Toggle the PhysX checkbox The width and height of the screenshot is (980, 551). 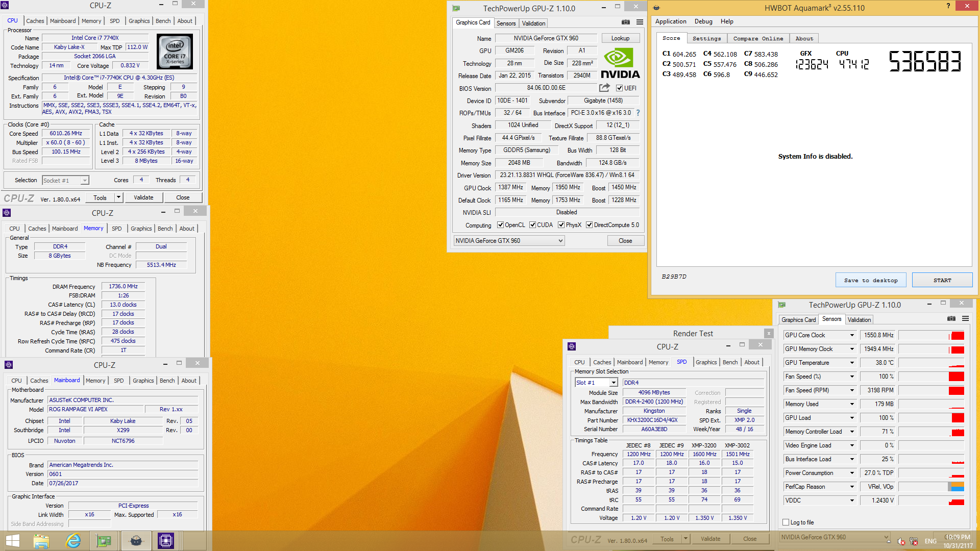click(561, 225)
